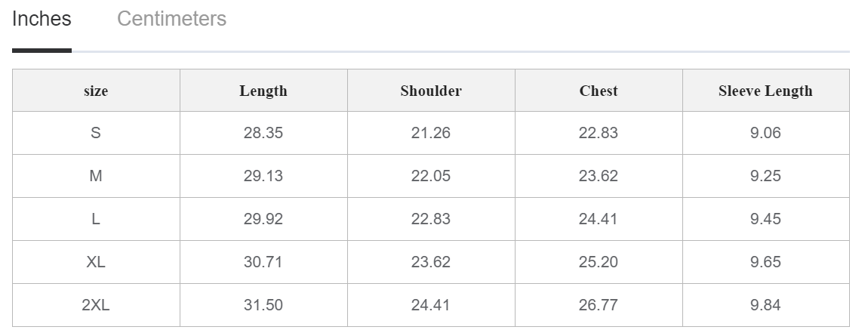
Task: Click the Shoulder column header
Action: click(x=431, y=91)
